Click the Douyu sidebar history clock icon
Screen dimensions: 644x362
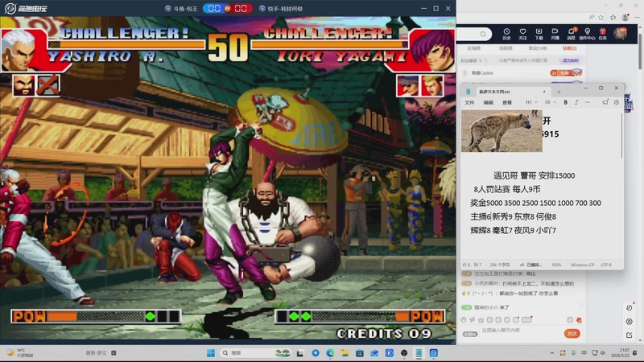629,308
